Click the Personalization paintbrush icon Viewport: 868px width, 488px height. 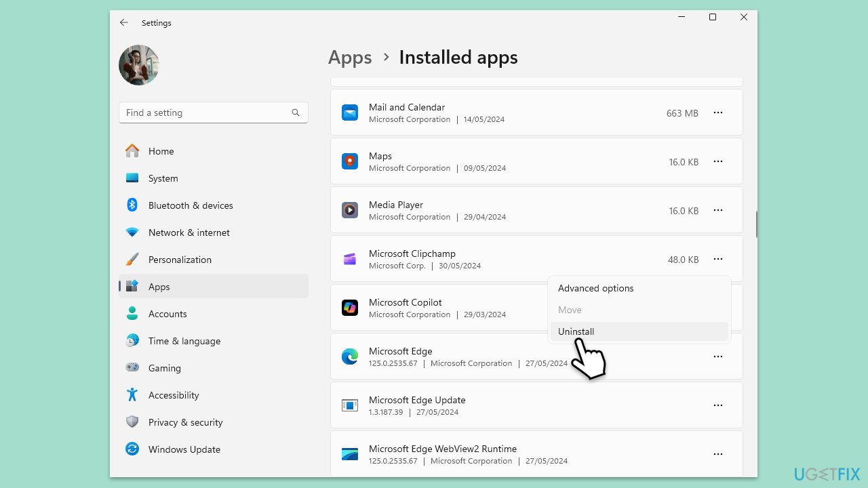[x=132, y=260]
